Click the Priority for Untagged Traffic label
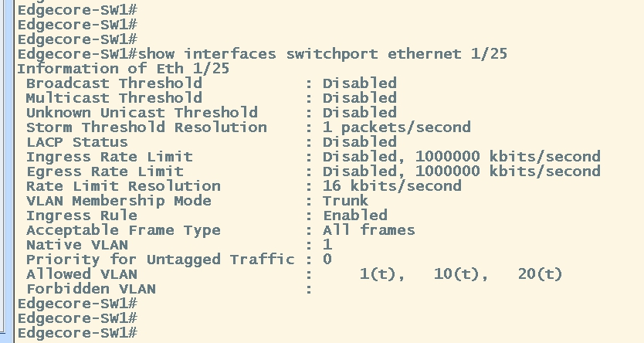Screen dimensions: 644x343 pyautogui.click(x=161, y=260)
